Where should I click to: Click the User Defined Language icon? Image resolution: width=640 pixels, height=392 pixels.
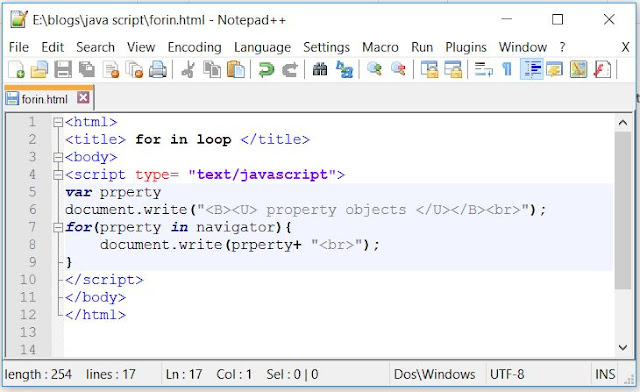pos(555,69)
